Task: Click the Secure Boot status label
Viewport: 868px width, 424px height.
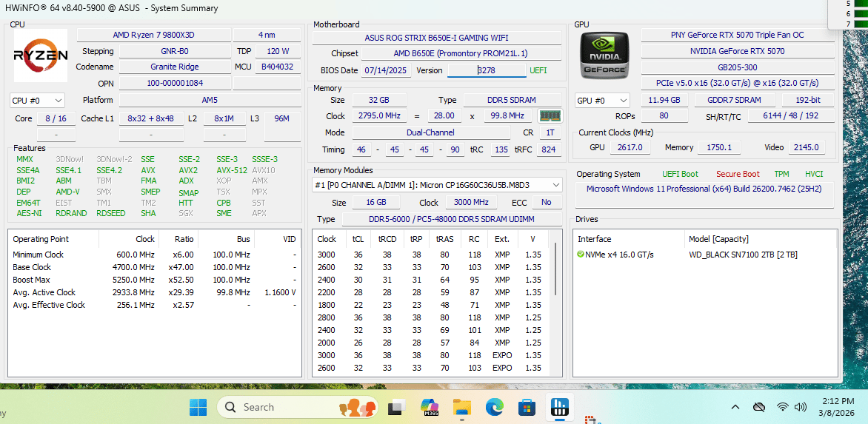Action: [738, 174]
